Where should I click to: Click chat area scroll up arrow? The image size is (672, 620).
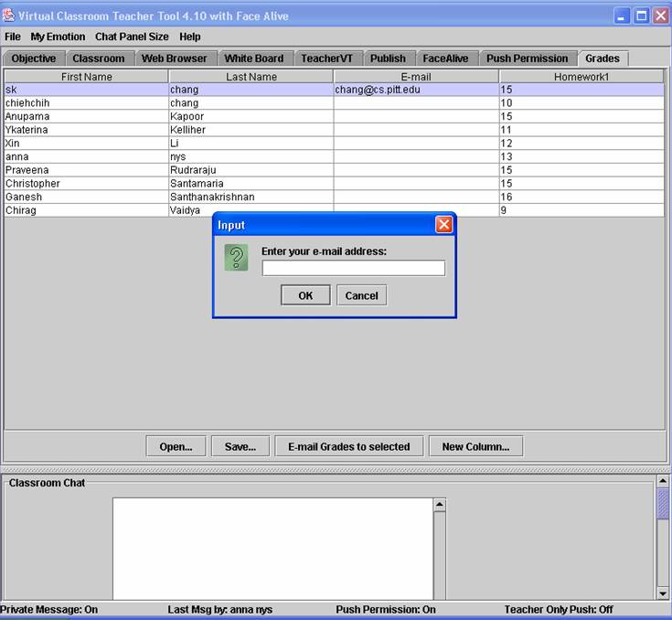(x=439, y=505)
